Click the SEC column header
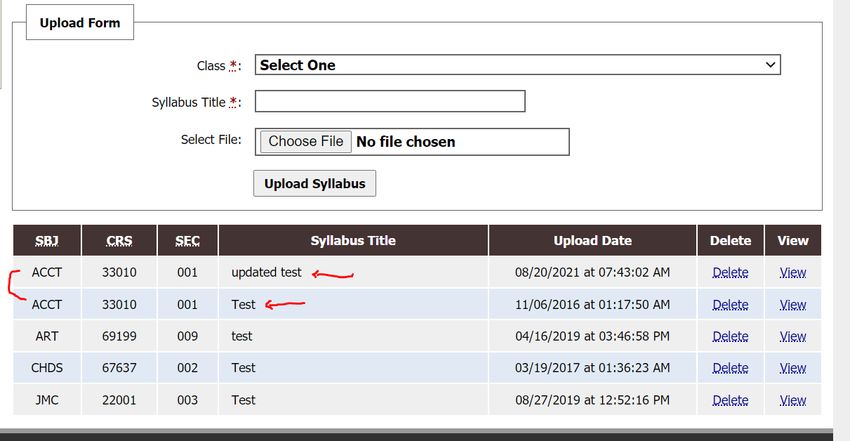The width and height of the screenshot is (850, 441). point(188,241)
